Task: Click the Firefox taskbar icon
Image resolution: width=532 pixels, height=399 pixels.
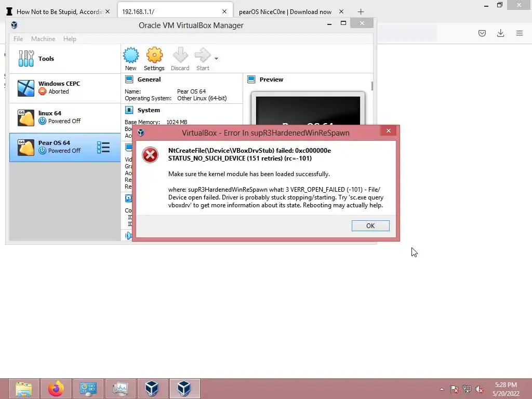Action: pos(56,389)
